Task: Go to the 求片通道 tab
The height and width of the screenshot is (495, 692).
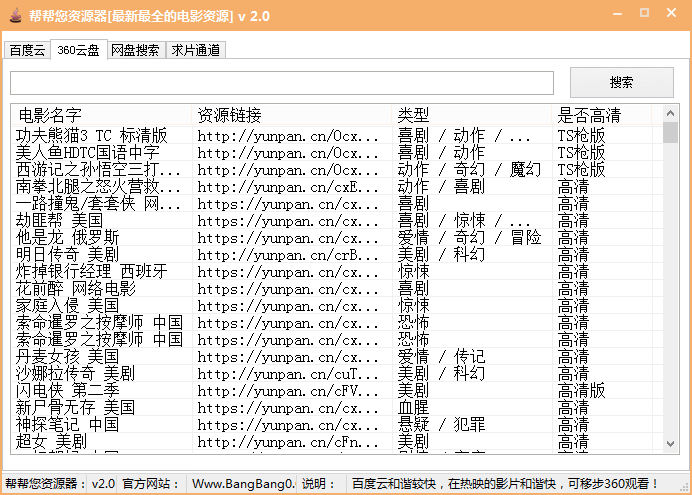Action: point(195,50)
